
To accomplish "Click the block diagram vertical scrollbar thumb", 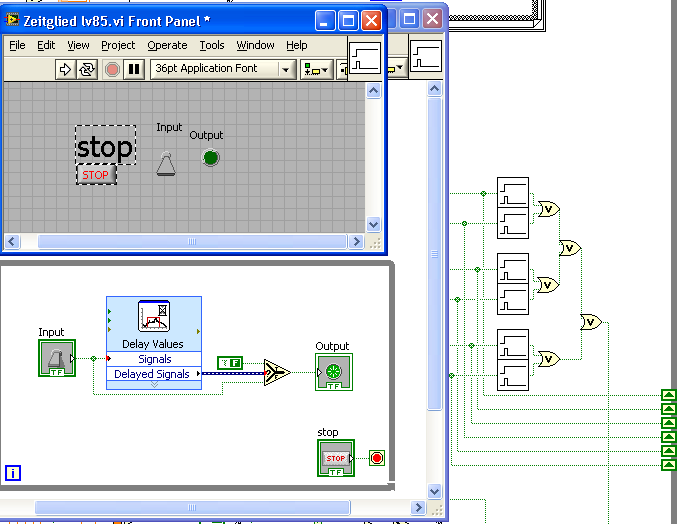I will click(434, 254).
